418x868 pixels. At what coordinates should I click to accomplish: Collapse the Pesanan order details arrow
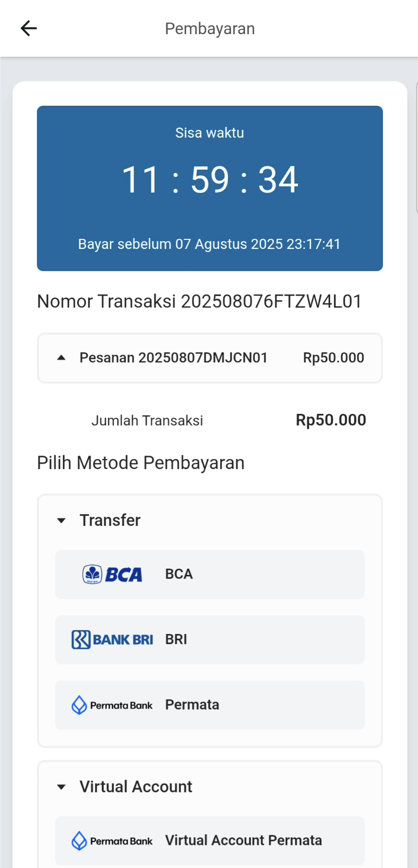61,358
